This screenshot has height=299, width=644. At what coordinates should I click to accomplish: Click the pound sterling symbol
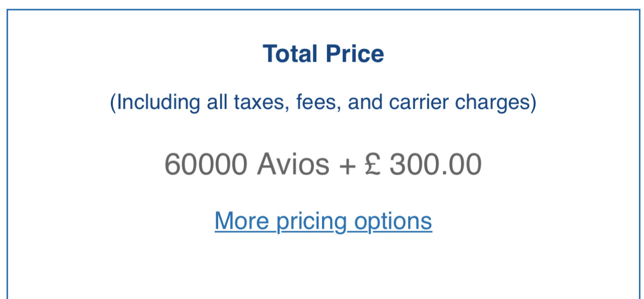[372, 164]
